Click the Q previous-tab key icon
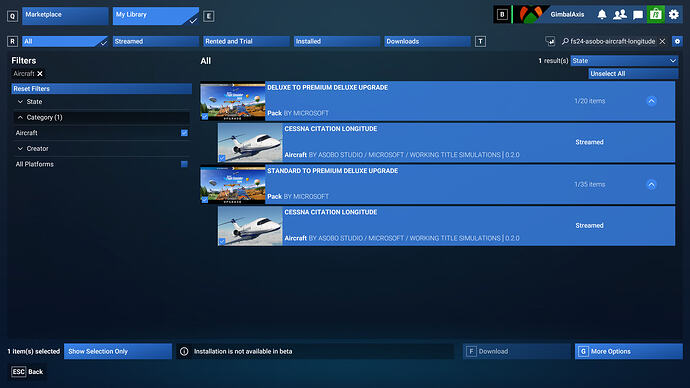The width and height of the screenshot is (690, 388). click(x=12, y=16)
